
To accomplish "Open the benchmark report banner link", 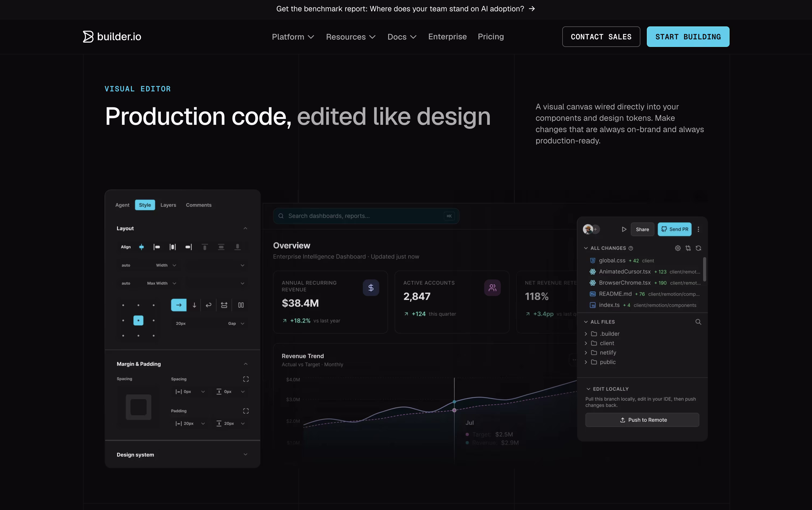I will (406, 9).
